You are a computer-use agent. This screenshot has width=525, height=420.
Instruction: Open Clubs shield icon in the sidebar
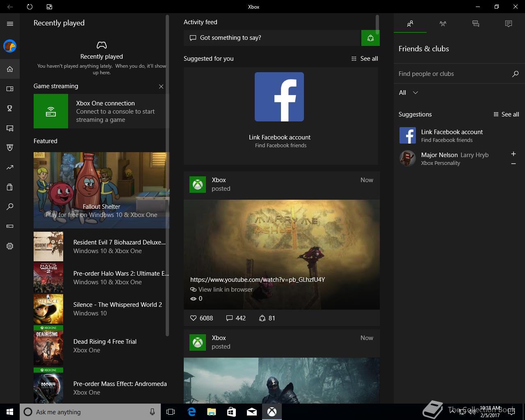(x=10, y=148)
